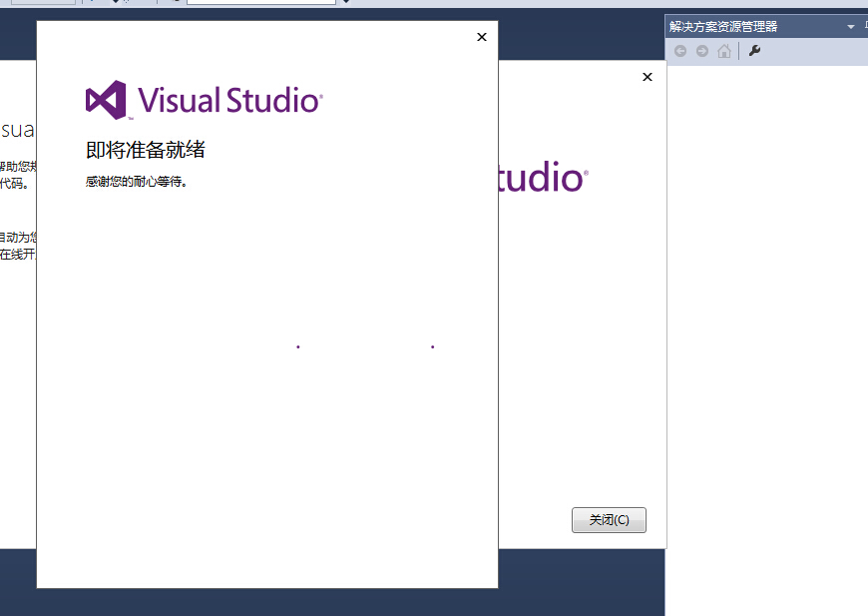Open Properties via the wrench icon
The height and width of the screenshot is (616, 868).
coord(754,52)
